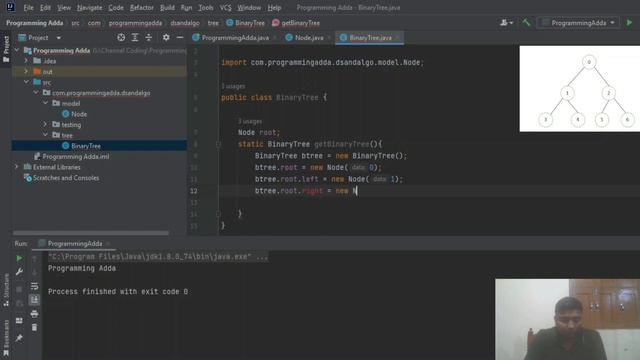The width and height of the screenshot is (640, 360).
Task: Run ProgrammingAdda with top toolbar play button
Action: 629,23
